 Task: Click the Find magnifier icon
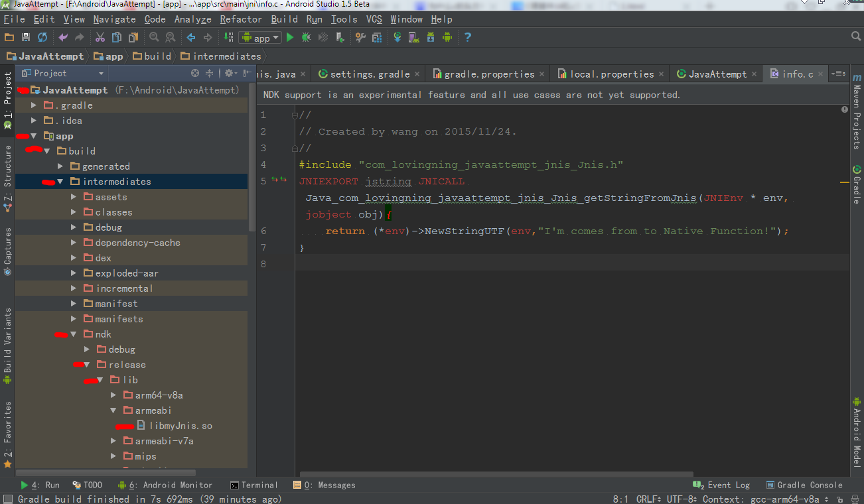[154, 38]
